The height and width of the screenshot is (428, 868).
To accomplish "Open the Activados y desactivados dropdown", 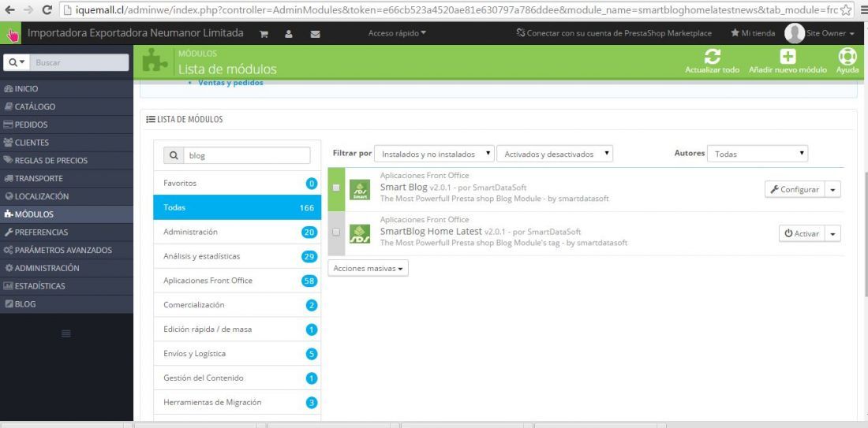I will pyautogui.click(x=555, y=154).
